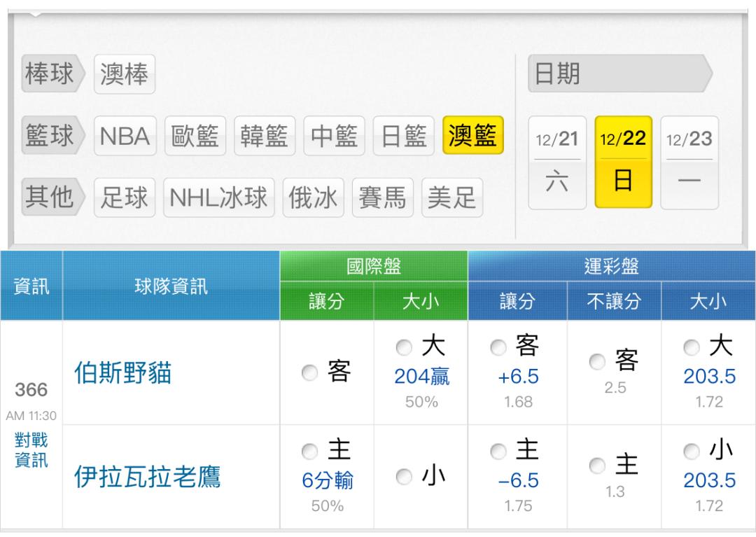Select the highlighted 澳籃 league filter
756x537 pixels.
[x=473, y=135]
